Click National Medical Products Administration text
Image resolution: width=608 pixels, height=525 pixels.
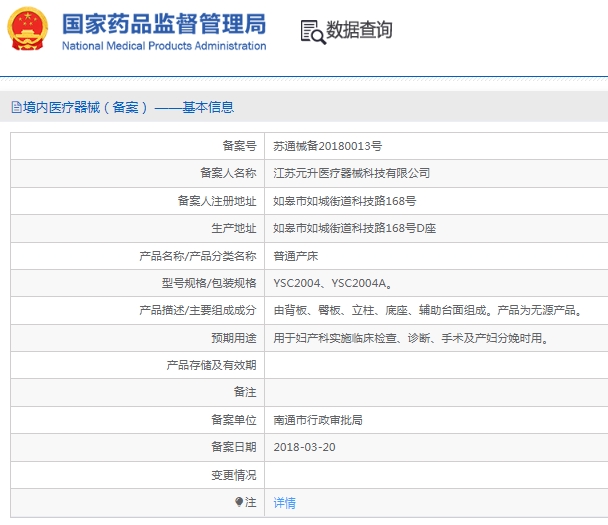164,46
